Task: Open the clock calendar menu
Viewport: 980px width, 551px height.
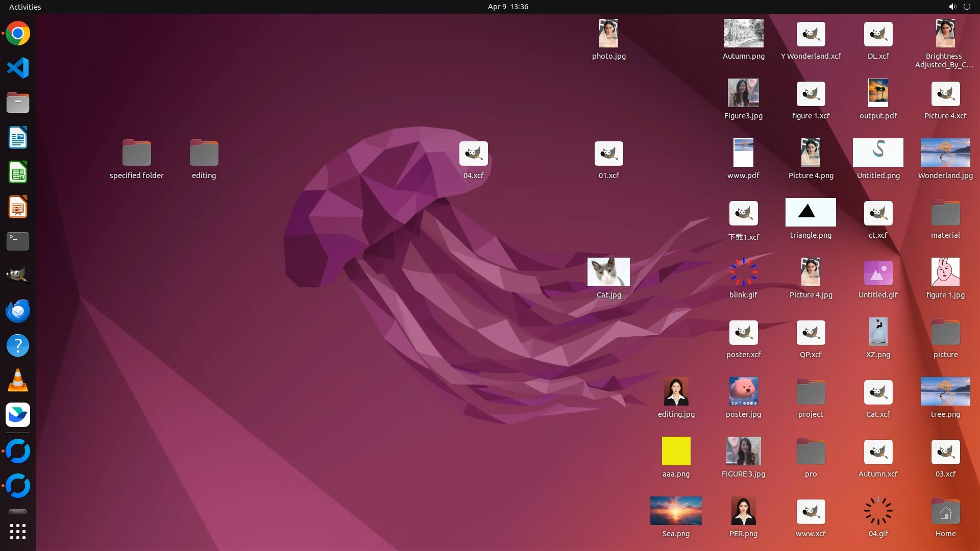Action: tap(507, 7)
